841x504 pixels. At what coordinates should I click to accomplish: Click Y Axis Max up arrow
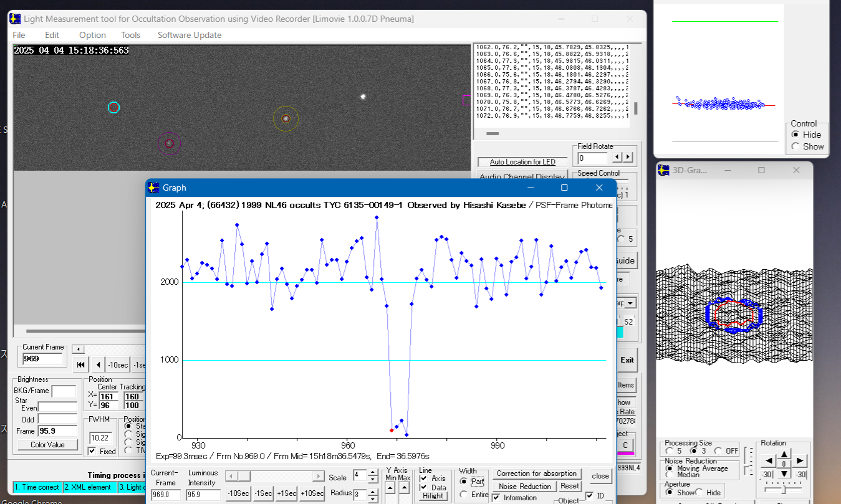[x=406, y=487]
